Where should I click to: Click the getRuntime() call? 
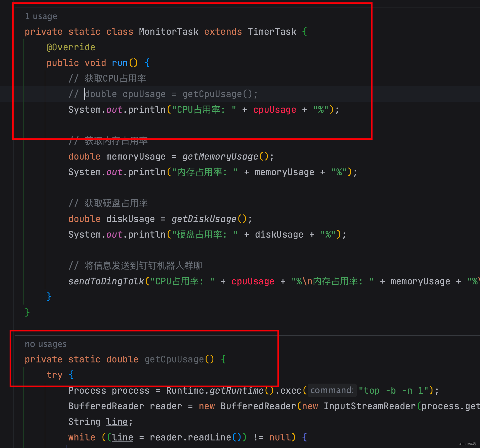[242, 391]
